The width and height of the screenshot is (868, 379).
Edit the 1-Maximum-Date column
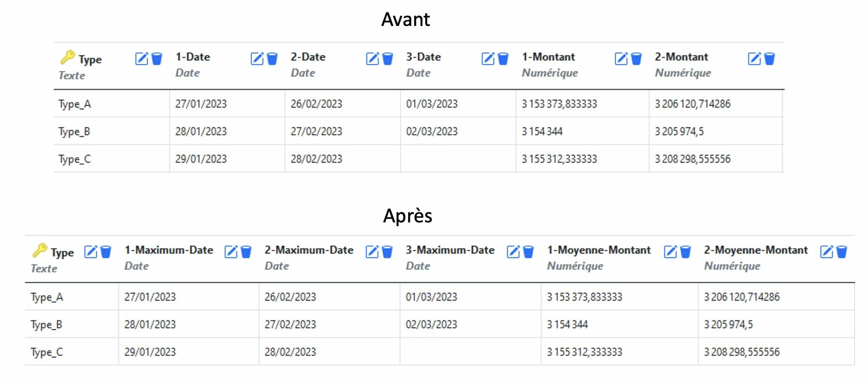231,252
